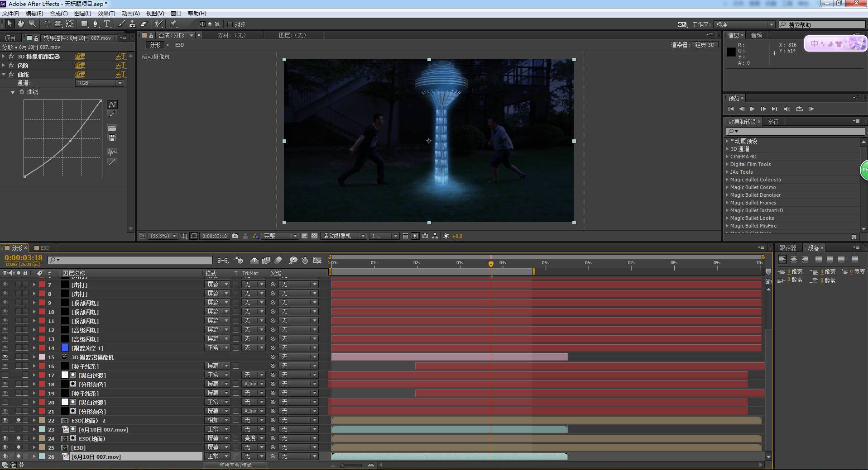Open the 效果(T) menu
868x470 pixels.
tap(106, 14)
